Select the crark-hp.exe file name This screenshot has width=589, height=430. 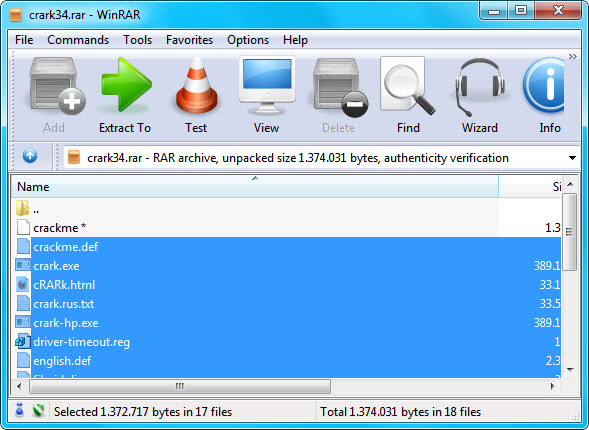66,323
